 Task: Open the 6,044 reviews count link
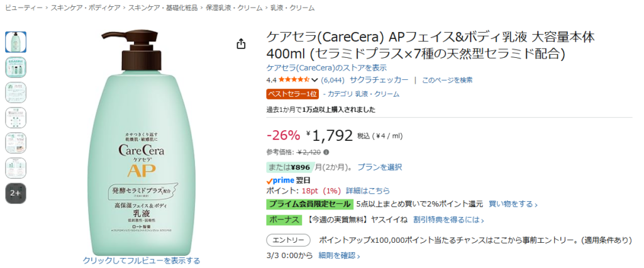(332, 80)
